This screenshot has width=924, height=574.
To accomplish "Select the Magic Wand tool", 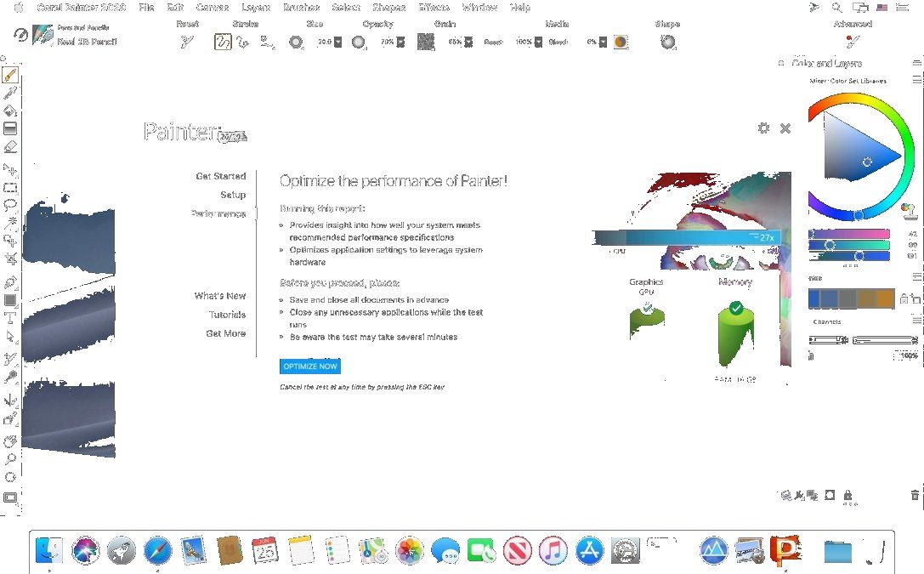I will pos(10,223).
